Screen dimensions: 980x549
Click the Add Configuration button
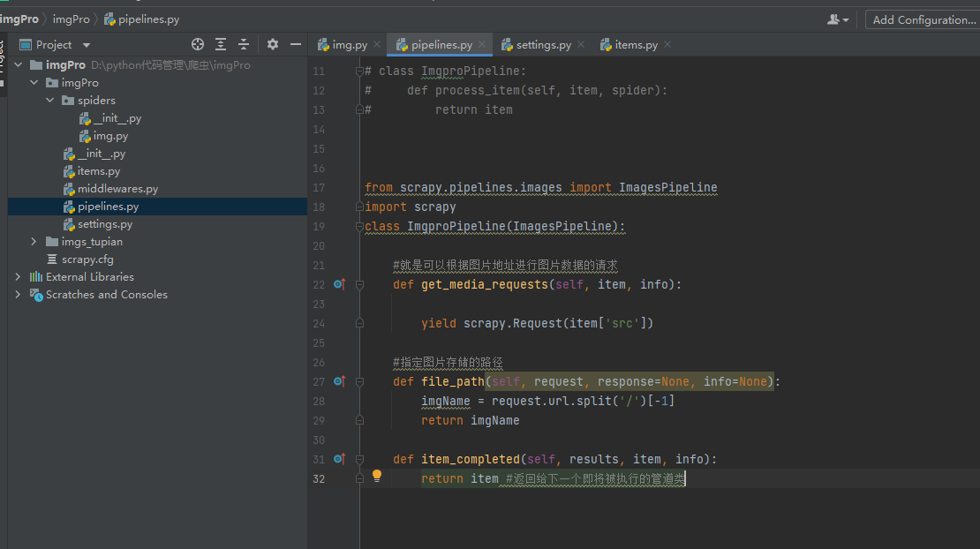[923, 19]
